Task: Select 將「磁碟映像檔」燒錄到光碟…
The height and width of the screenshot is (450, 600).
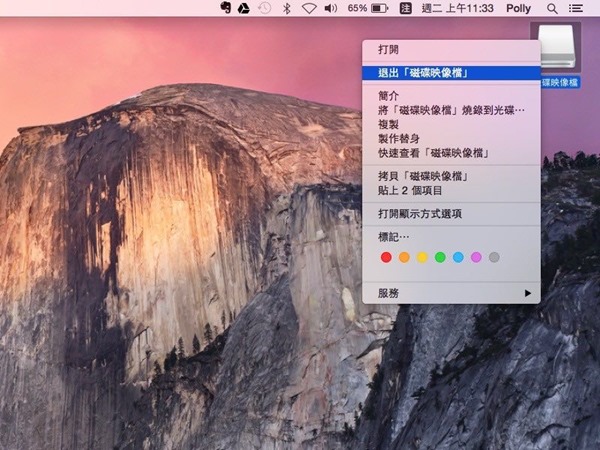Action: point(451,110)
